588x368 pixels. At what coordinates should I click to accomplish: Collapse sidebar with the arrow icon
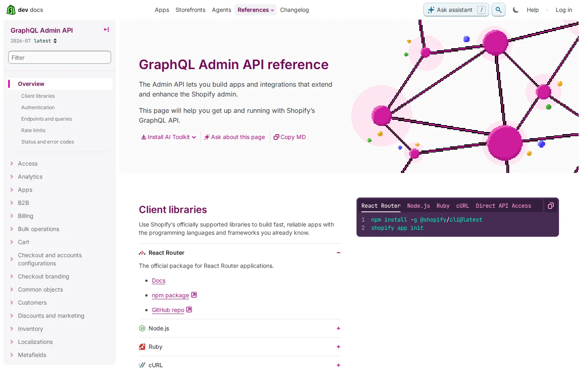[x=106, y=29]
